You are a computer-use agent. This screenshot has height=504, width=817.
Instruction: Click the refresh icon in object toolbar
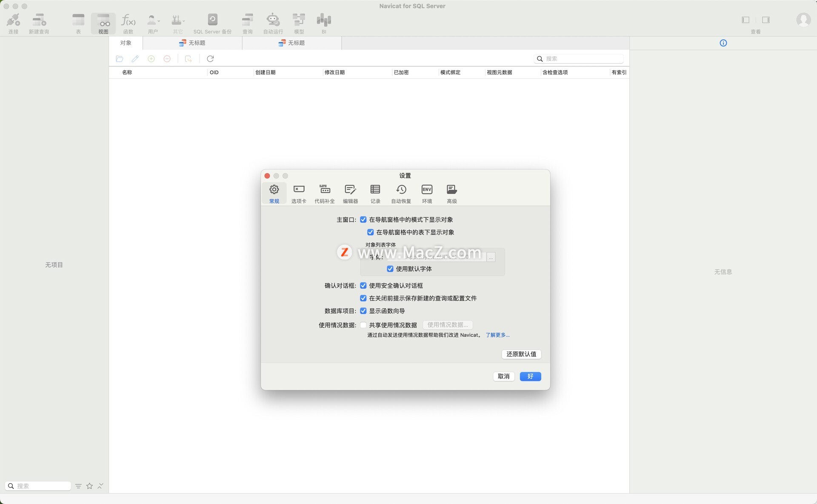(x=210, y=59)
